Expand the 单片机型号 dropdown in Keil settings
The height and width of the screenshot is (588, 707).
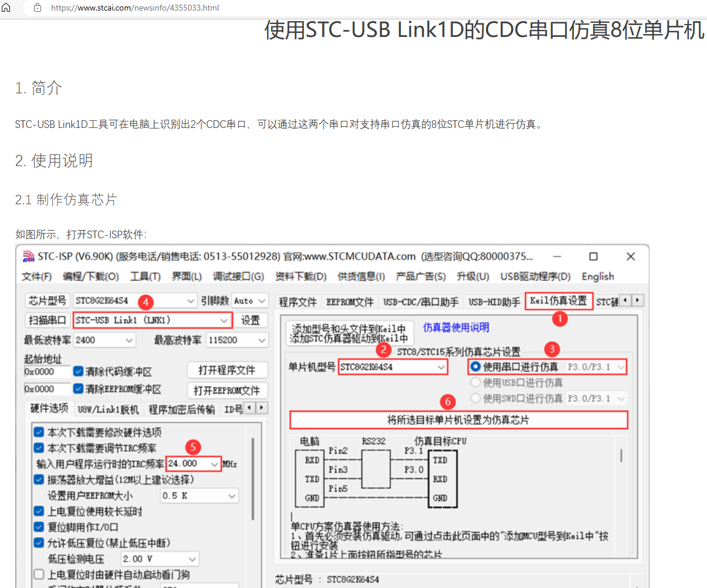393,367
